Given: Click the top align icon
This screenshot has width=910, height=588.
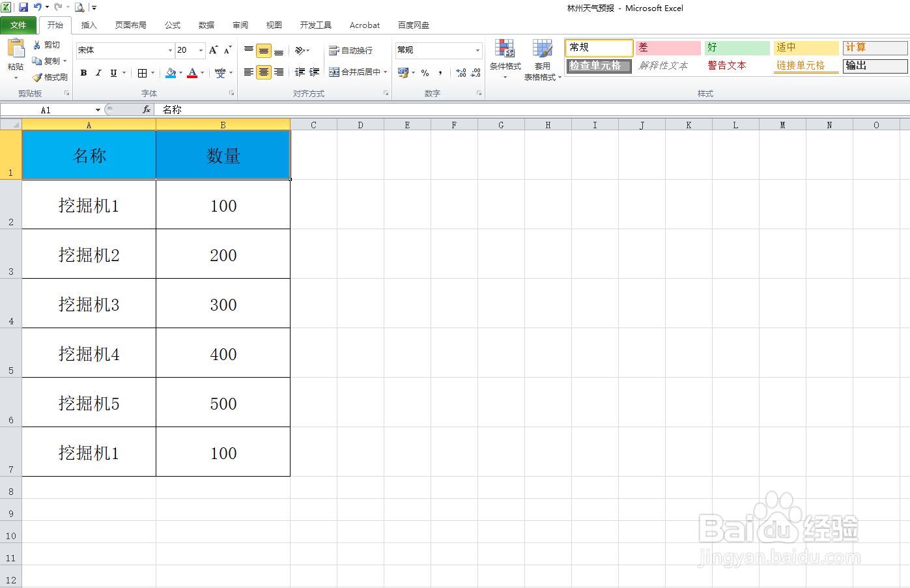Looking at the screenshot, I should (249, 50).
